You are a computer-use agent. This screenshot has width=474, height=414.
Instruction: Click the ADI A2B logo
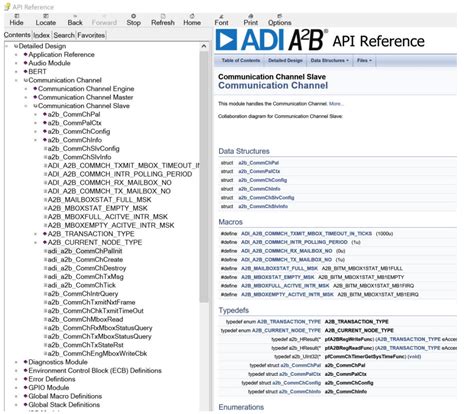tap(271, 40)
